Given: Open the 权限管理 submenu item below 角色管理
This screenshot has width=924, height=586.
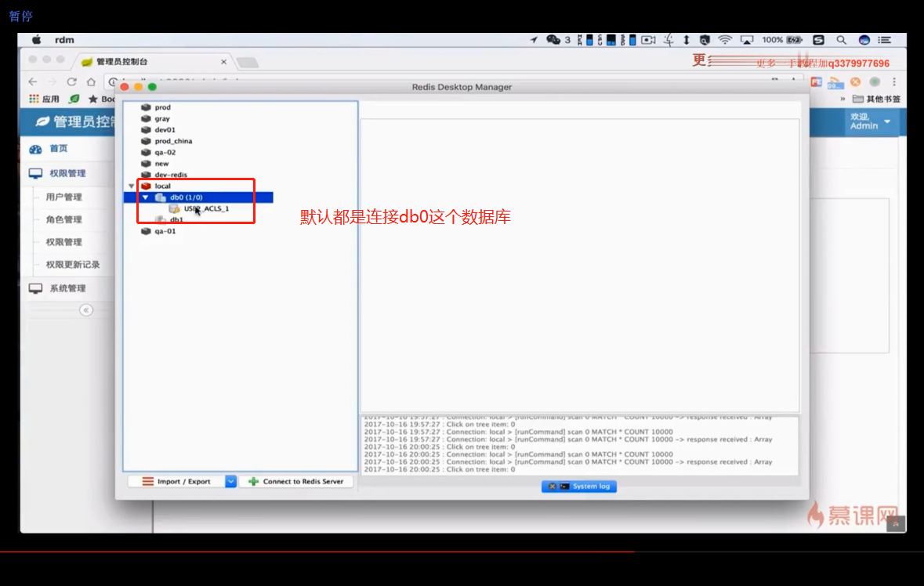Looking at the screenshot, I should tap(63, 242).
